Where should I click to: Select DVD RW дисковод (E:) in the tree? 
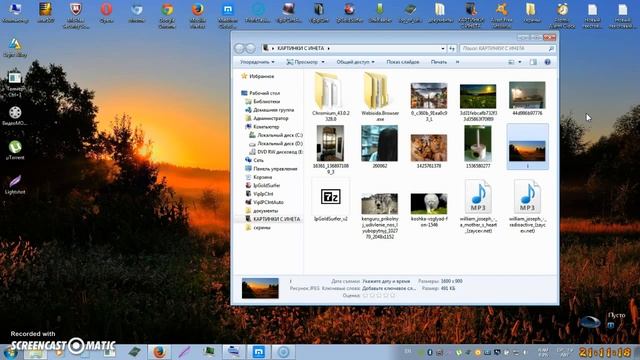pyautogui.click(x=276, y=152)
